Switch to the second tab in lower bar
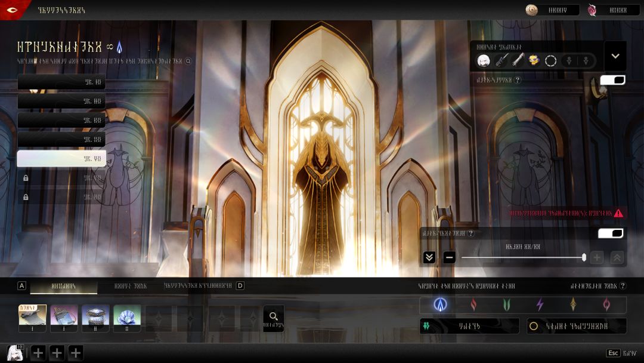This screenshot has height=363, width=644. 130,286
